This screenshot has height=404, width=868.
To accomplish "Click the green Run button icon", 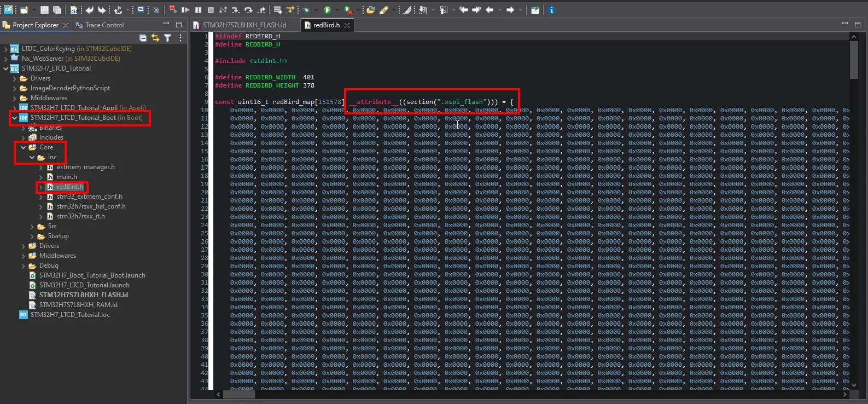I will point(327,10).
